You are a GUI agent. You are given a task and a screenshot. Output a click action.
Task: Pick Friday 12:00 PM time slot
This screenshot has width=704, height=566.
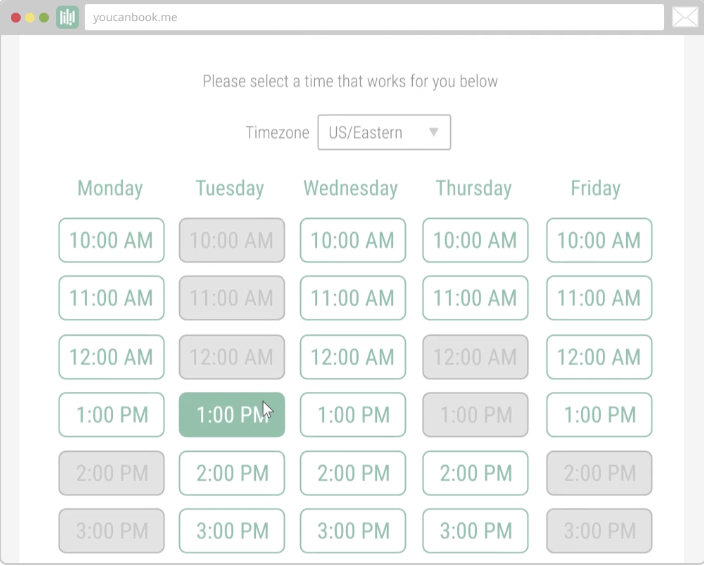(x=599, y=357)
